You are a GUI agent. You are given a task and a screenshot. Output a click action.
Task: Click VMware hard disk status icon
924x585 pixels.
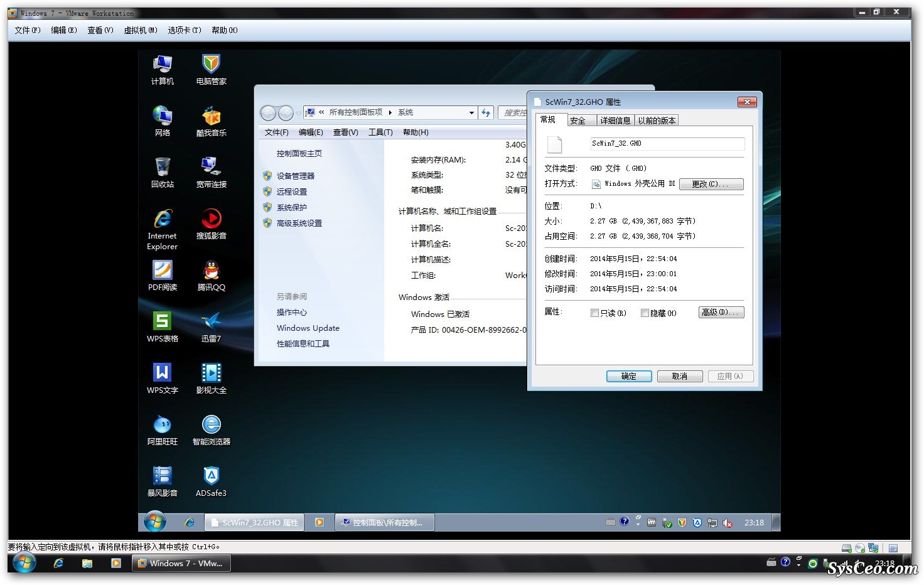point(847,548)
